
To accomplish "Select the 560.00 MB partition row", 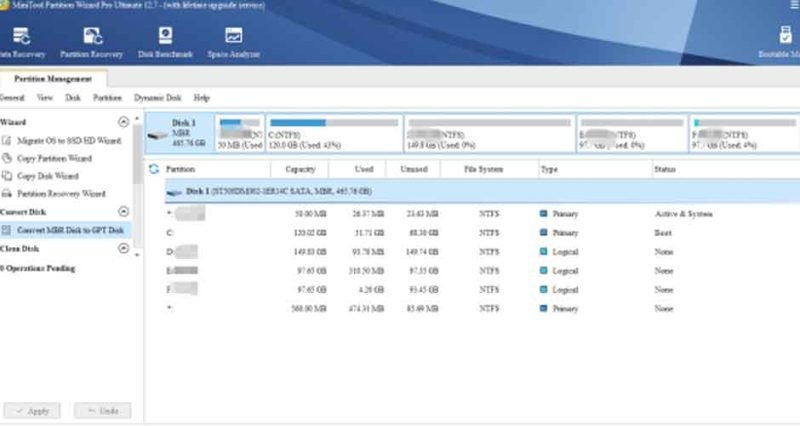I will 482,308.
